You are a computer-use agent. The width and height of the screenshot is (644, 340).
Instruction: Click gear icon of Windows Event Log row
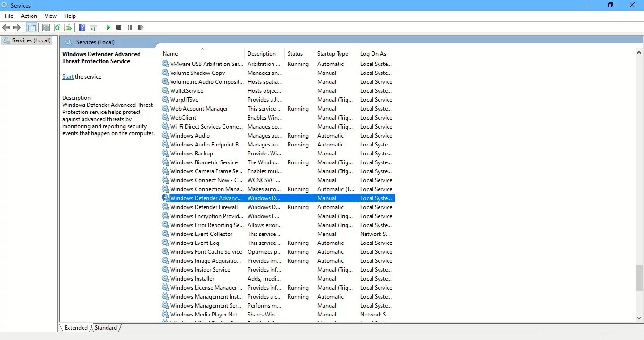165,243
